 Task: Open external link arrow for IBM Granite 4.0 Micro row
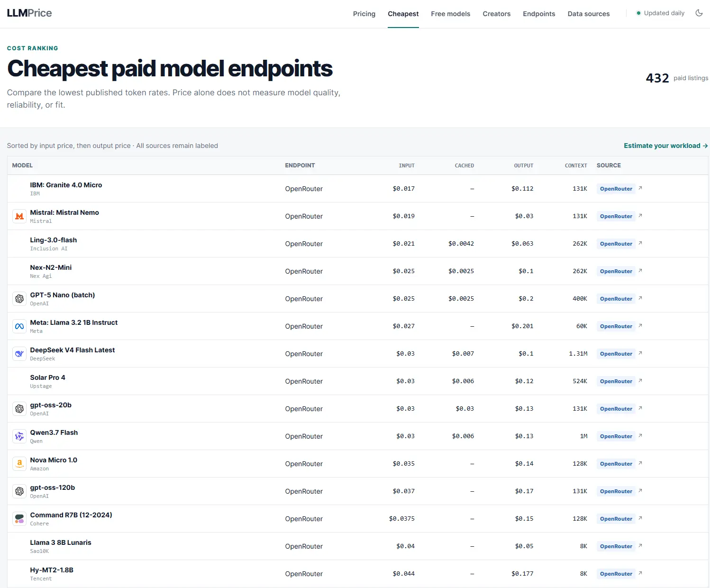[640, 188]
